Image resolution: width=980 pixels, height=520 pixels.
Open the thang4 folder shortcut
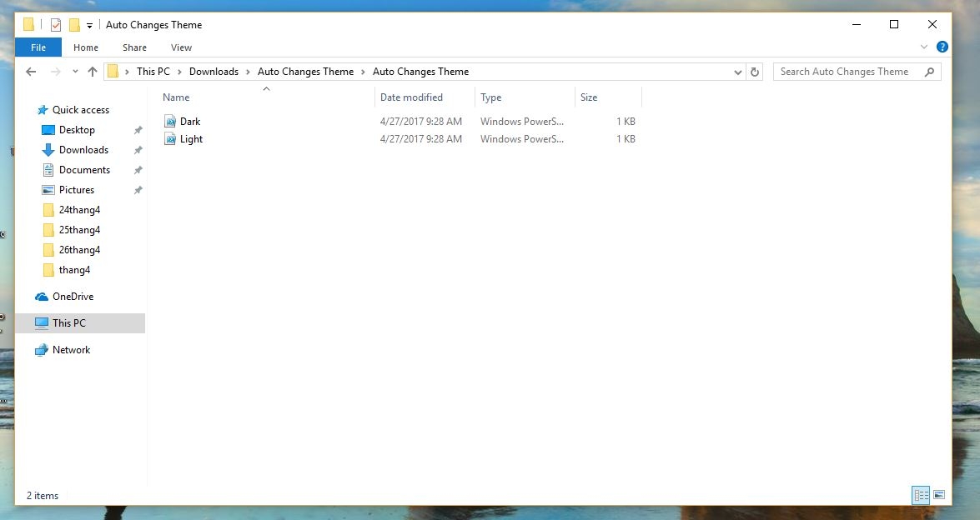74,270
